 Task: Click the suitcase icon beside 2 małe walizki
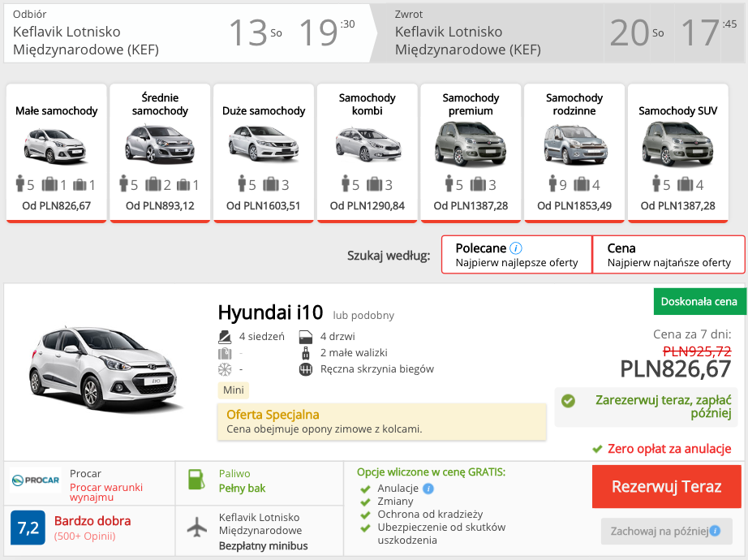point(306,353)
